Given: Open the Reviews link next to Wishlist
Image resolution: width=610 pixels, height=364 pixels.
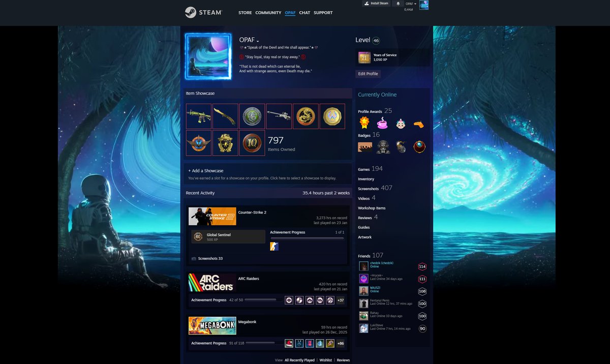Looking at the screenshot, I should click(343, 360).
